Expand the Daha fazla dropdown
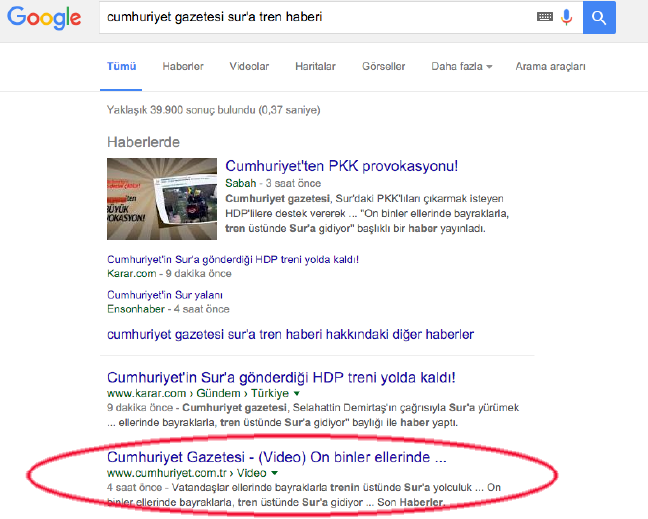This screenshot has width=648, height=519. point(461,66)
